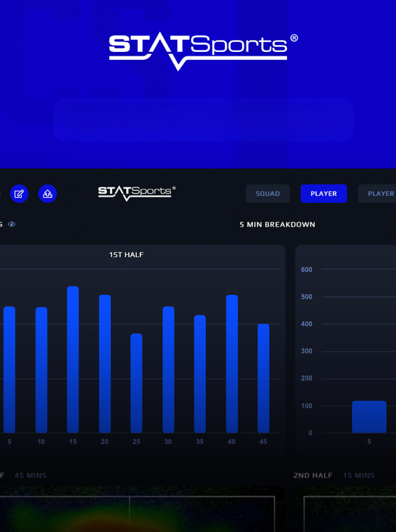
Task: Click the 2ND HALF label
Action: 313,475
